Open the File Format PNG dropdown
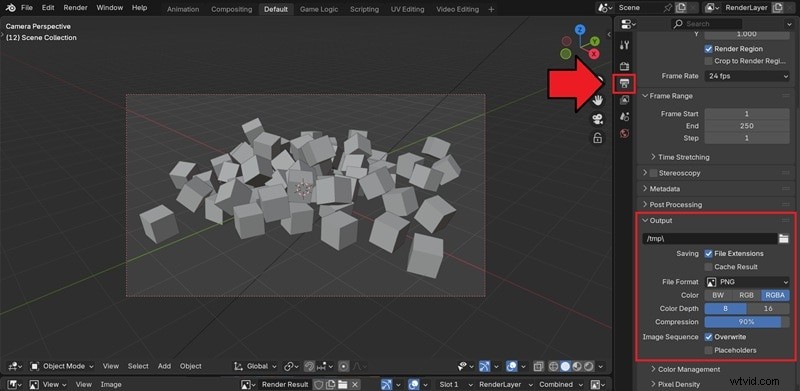Viewport: 800px width, 391px height. (x=747, y=282)
